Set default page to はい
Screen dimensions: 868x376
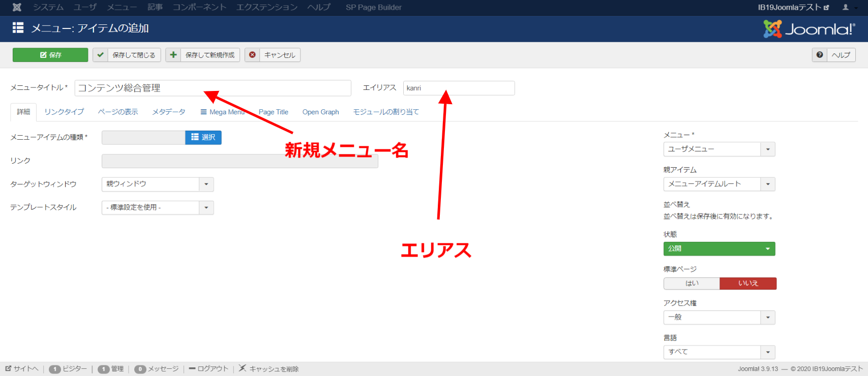pos(692,284)
